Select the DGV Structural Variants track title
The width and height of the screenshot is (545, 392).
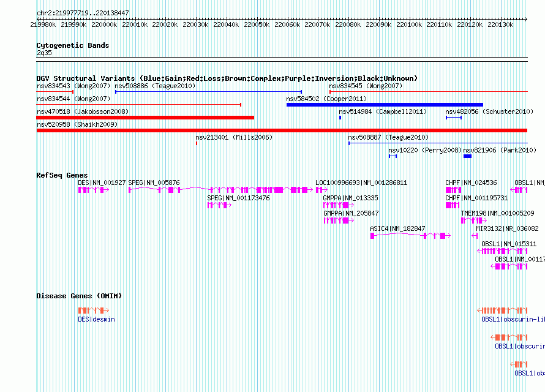pos(227,78)
